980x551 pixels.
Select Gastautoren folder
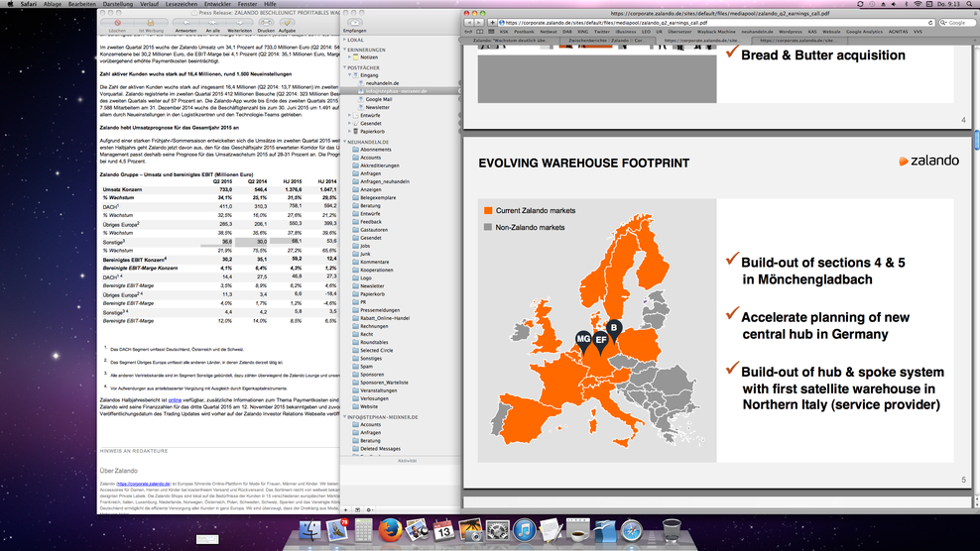(373, 230)
